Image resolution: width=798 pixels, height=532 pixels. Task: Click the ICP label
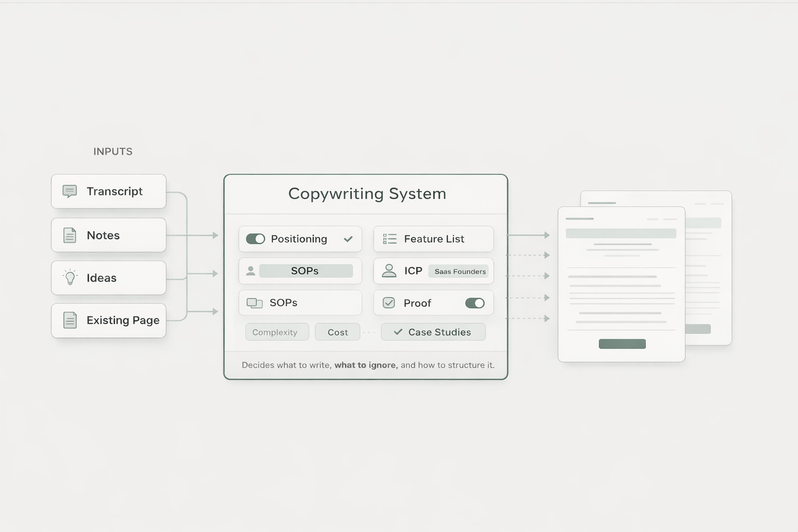coord(413,271)
